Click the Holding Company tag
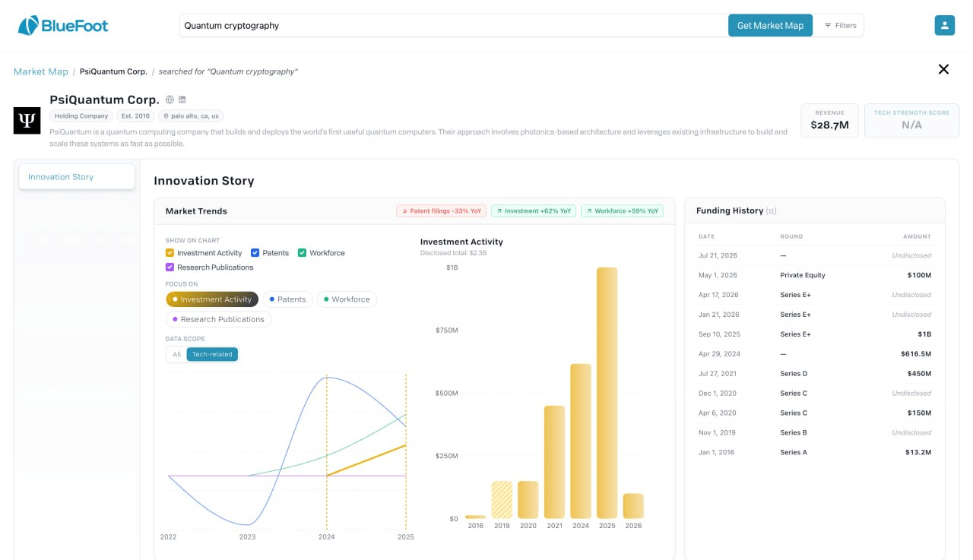 tap(81, 116)
